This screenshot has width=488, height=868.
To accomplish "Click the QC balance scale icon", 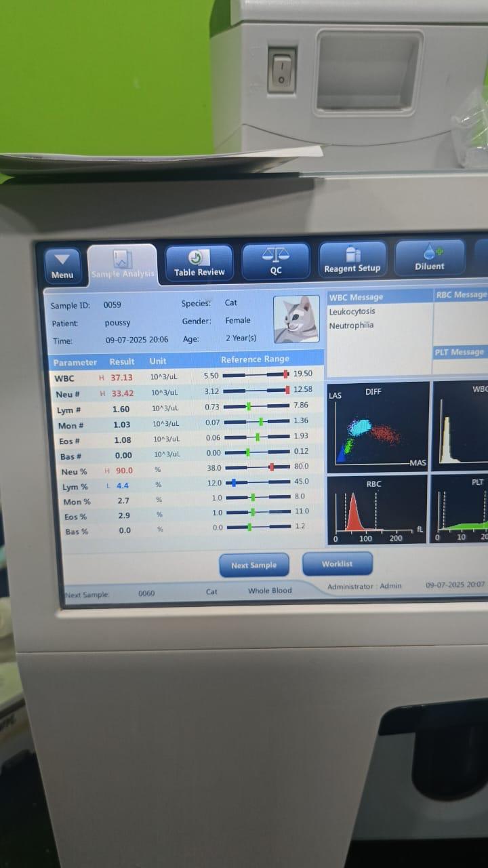I will (276, 255).
